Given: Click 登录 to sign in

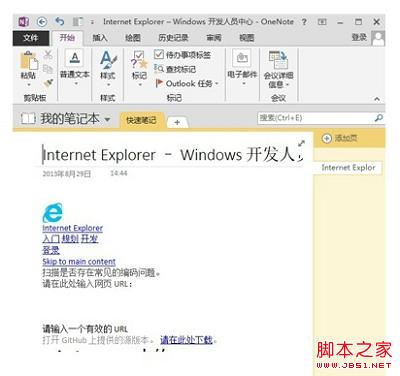Looking at the screenshot, I should [359, 37].
